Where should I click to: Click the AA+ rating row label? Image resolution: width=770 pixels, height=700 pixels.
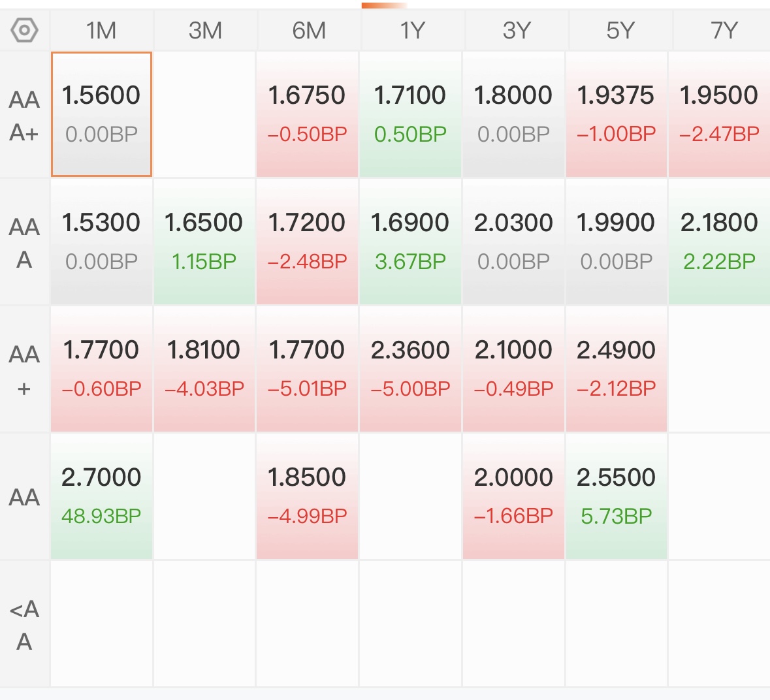tap(24, 370)
